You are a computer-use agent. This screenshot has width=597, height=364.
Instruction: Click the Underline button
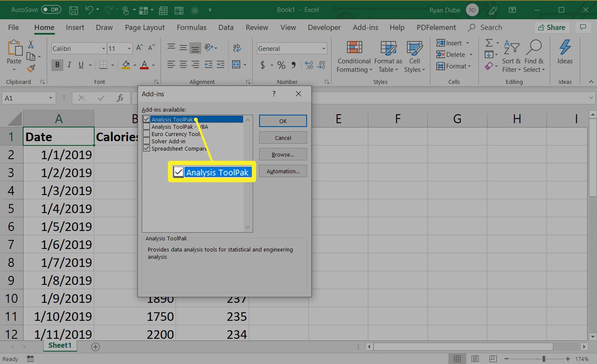coord(80,65)
